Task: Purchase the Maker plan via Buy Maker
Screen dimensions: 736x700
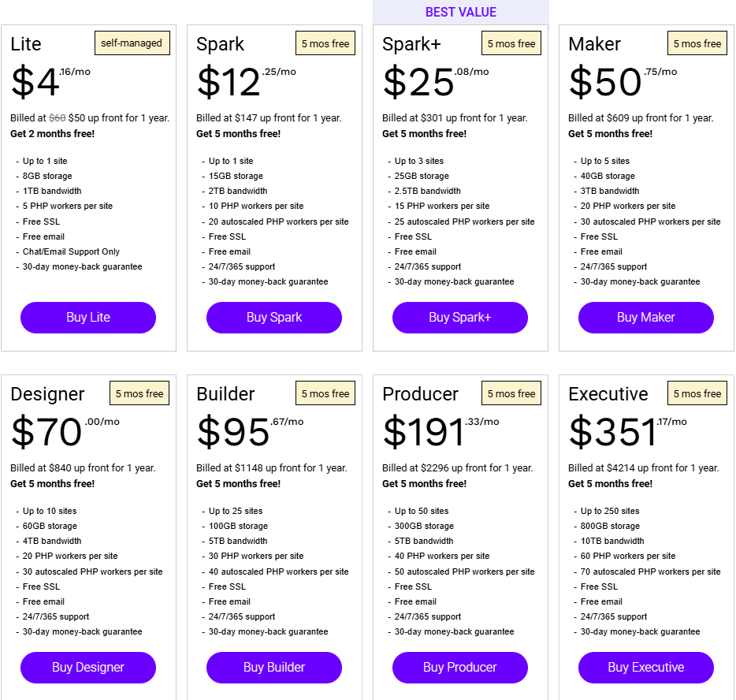Action: pos(646,318)
